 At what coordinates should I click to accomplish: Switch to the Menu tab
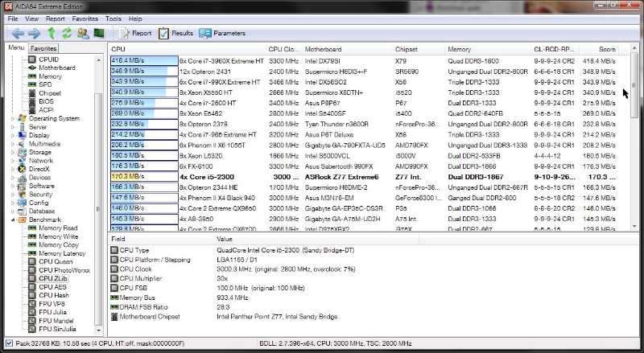coord(16,47)
